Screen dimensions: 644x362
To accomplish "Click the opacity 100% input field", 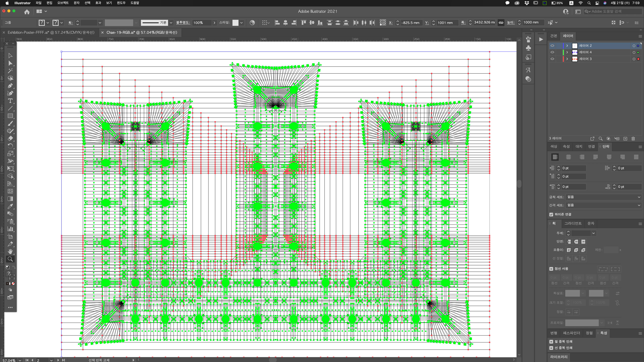I will click(x=202, y=23).
